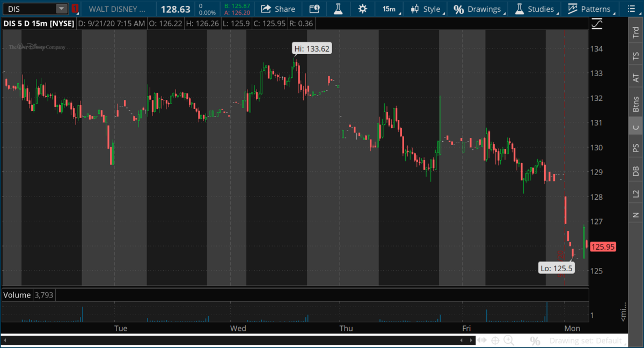Open the L2 sidebar tab
Screen dimensions: 644x348
coord(636,193)
